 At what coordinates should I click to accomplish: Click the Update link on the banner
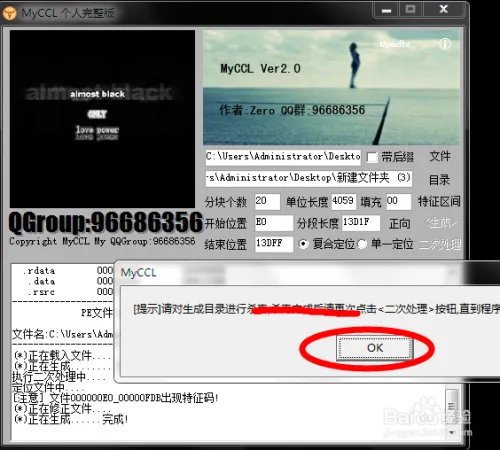click(395, 44)
